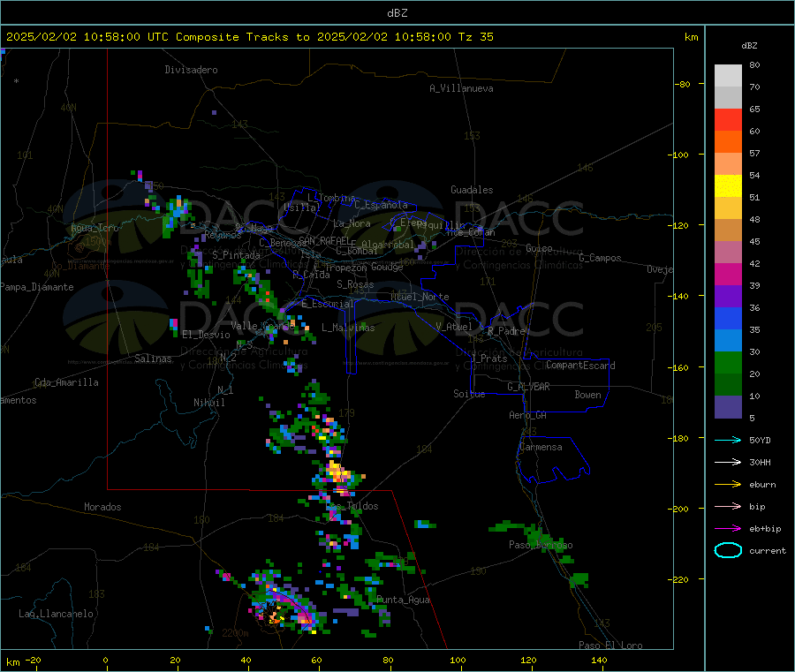Click the 'Divisadero' map label

tap(191, 70)
